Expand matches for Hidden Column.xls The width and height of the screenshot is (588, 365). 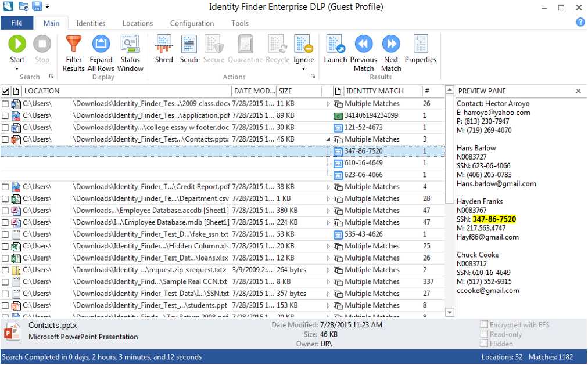tap(328, 246)
